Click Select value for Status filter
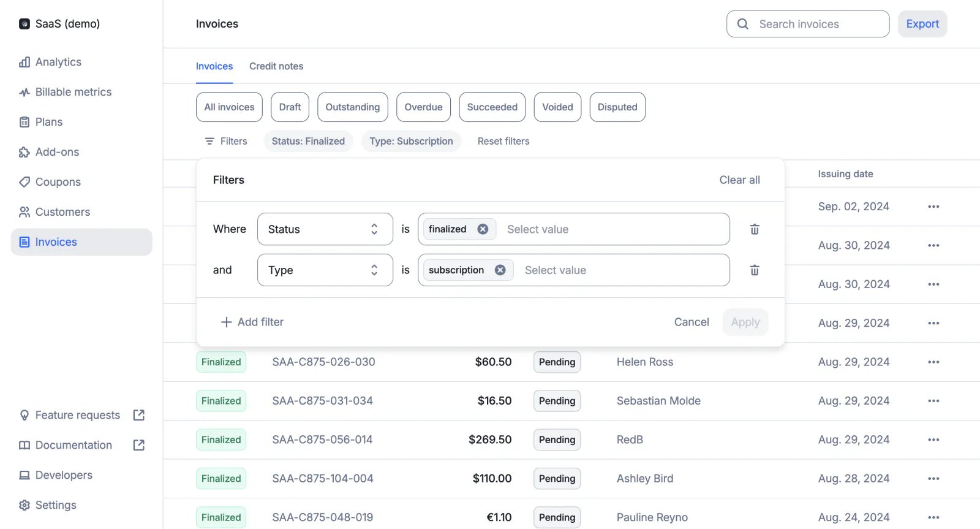 (x=538, y=229)
